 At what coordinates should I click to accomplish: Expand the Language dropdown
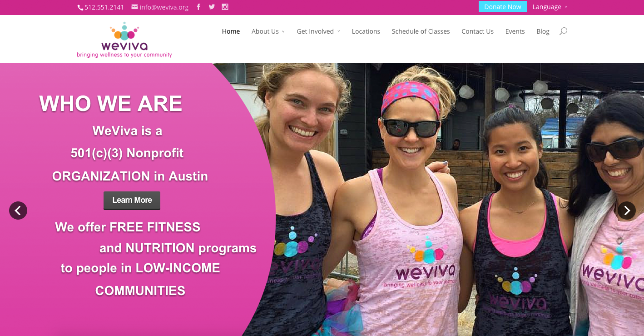(550, 7)
